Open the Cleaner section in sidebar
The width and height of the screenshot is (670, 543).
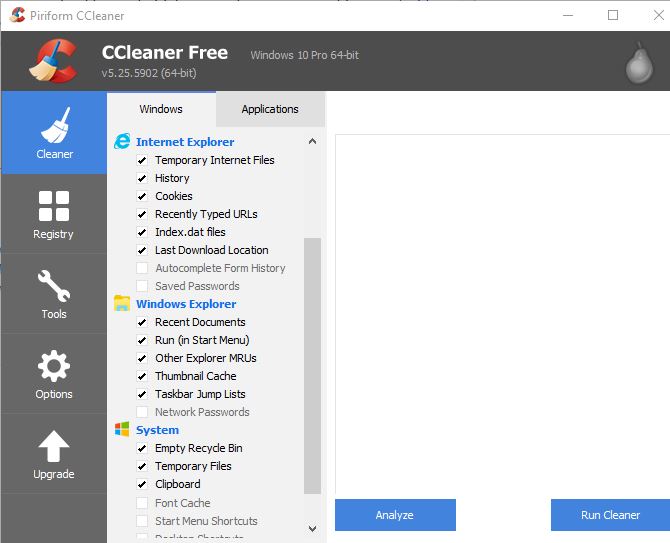(54, 133)
